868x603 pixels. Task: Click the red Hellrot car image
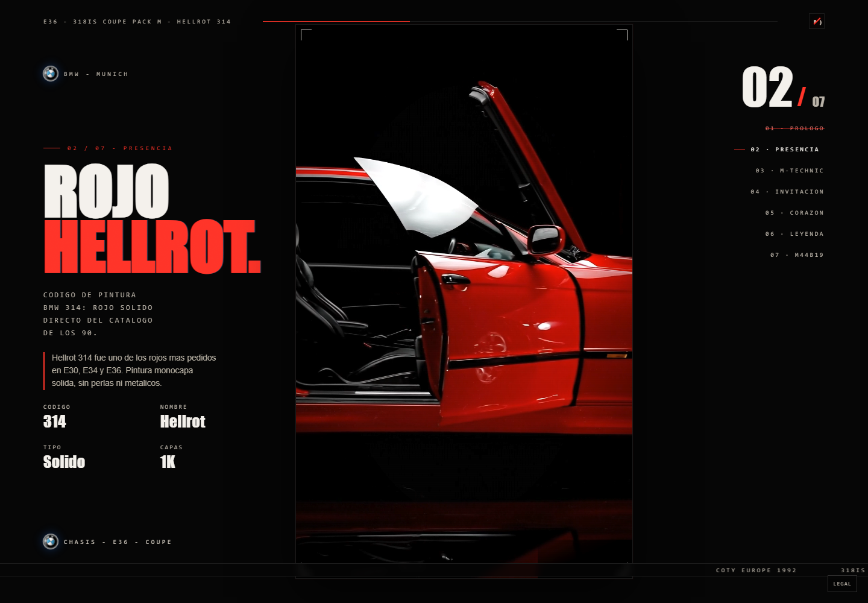click(464, 301)
